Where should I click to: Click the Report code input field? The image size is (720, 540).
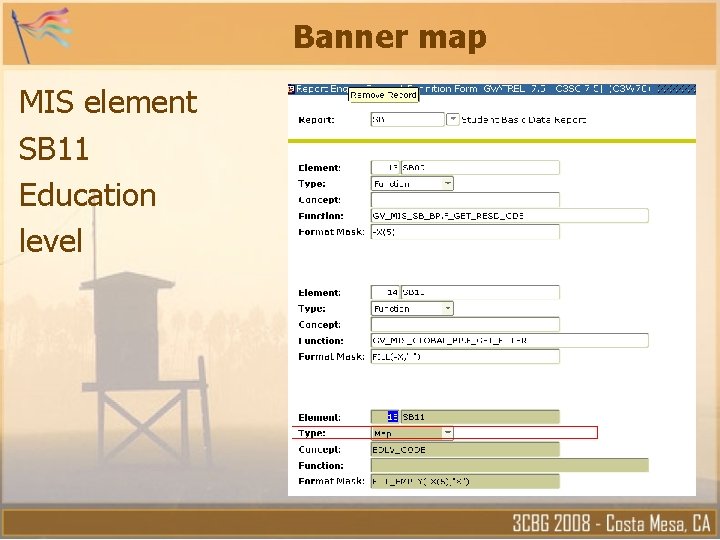coord(407,119)
